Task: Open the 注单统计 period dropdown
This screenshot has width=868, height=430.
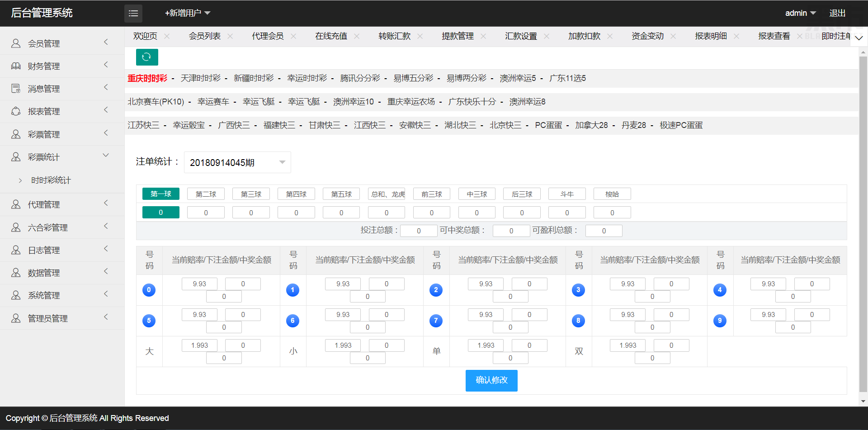Action: (x=237, y=162)
